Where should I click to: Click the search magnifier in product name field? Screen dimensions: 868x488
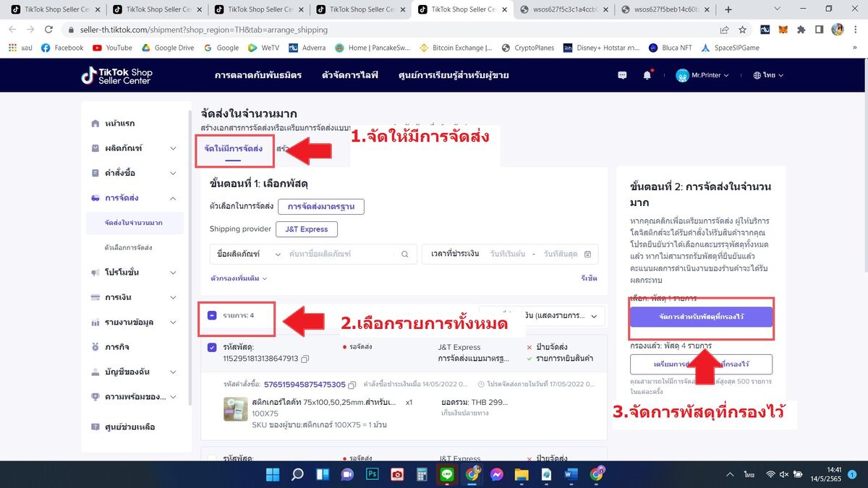[405, 254]
